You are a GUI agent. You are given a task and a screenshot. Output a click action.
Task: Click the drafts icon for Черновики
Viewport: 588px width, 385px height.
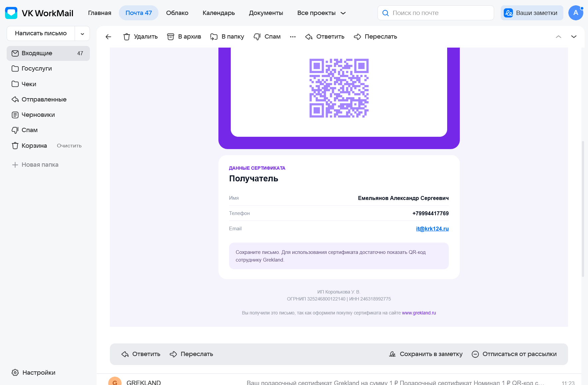coord(15,115)
